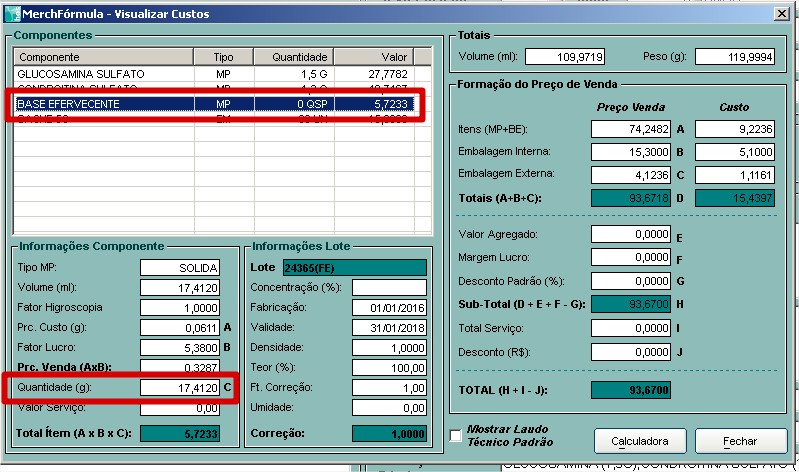The height and width of the screenshot is (472, 799).
Task: Click Embalagem Interna Preço Venda field 15,3000
Action: tap(631, 152)
